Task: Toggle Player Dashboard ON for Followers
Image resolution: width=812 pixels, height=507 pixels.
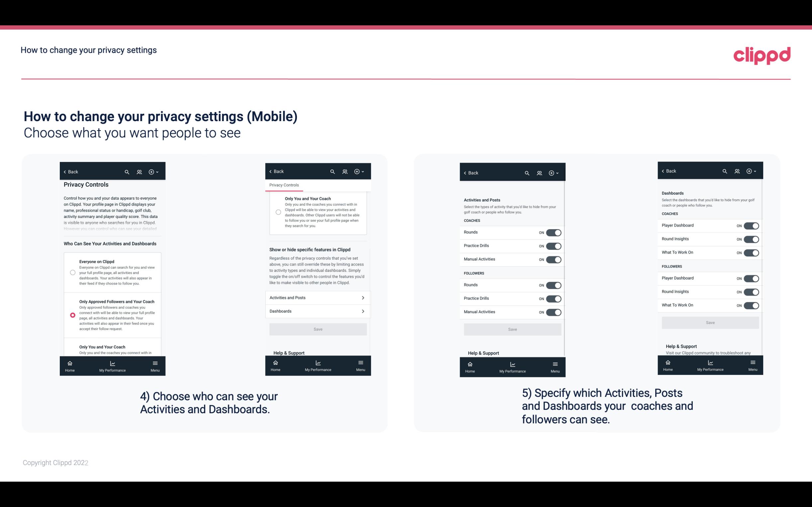Action: point(751,278)
